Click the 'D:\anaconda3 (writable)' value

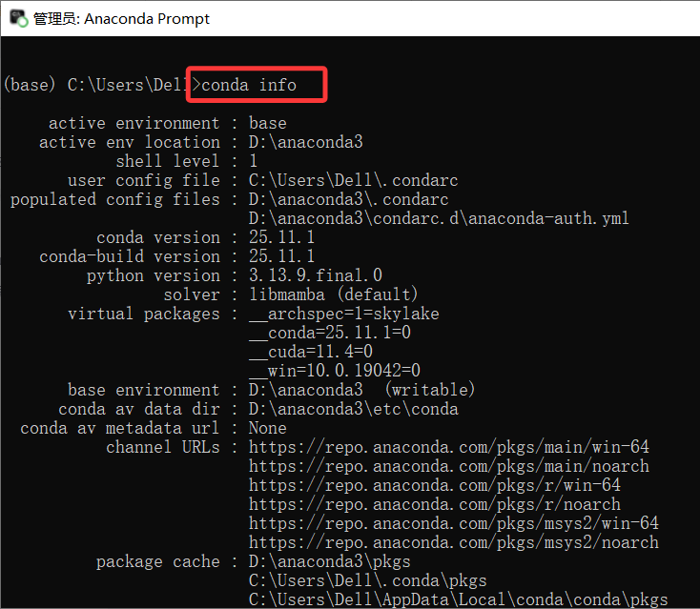(x=361, y=390)
